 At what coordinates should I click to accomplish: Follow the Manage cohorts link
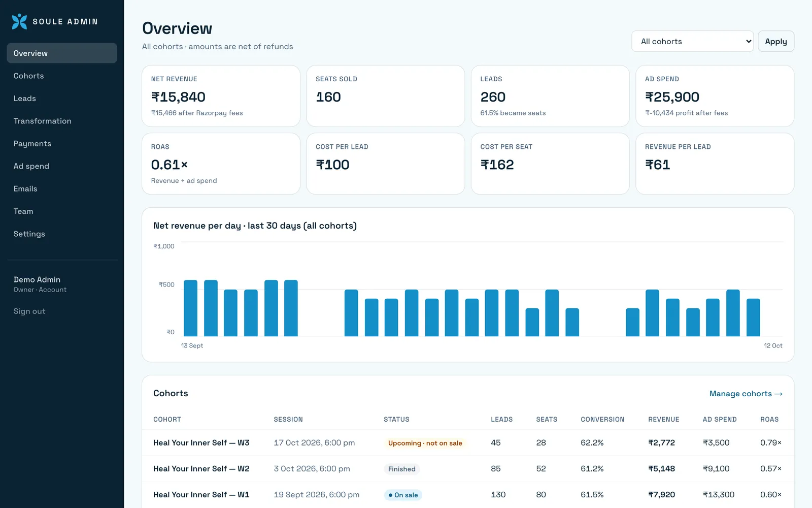746,394
